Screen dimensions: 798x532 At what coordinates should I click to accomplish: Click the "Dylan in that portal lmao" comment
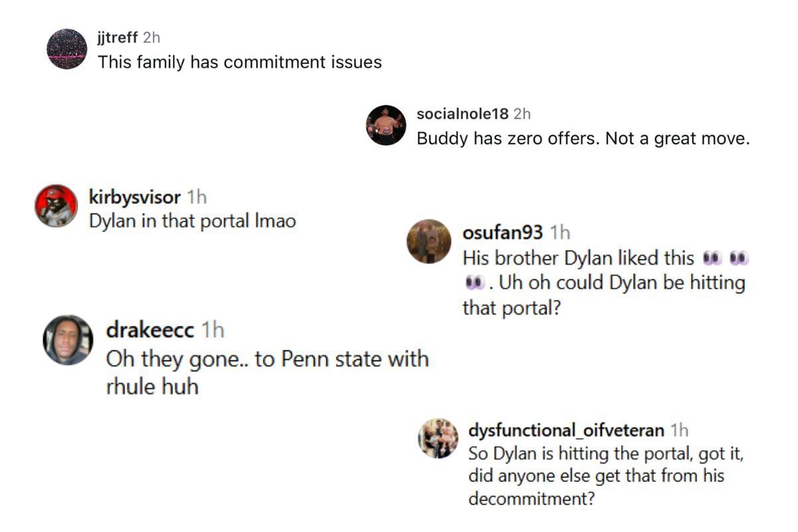(x=193, y=221)
